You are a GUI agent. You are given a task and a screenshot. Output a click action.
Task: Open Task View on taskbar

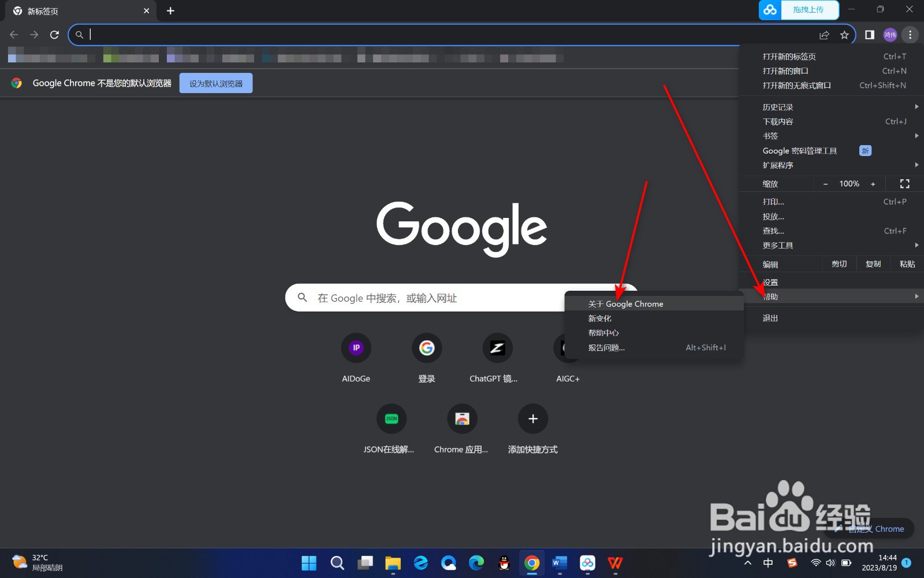coord(365,563)
